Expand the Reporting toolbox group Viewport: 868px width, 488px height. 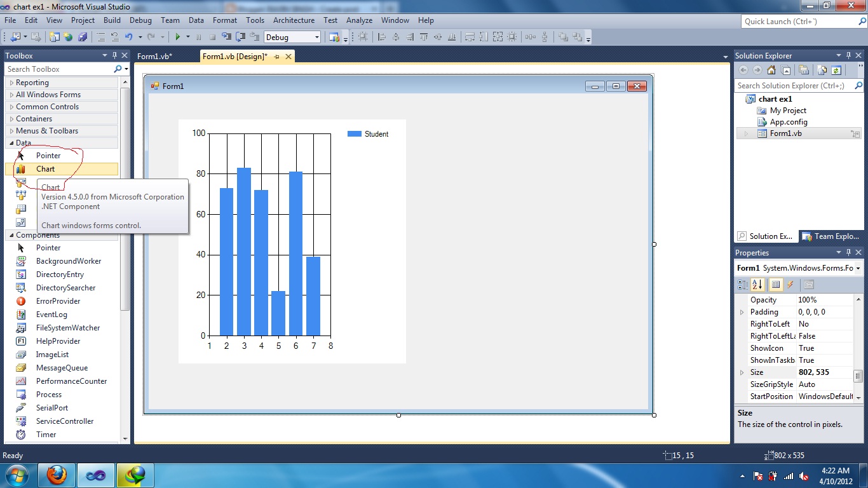point(11,83)
